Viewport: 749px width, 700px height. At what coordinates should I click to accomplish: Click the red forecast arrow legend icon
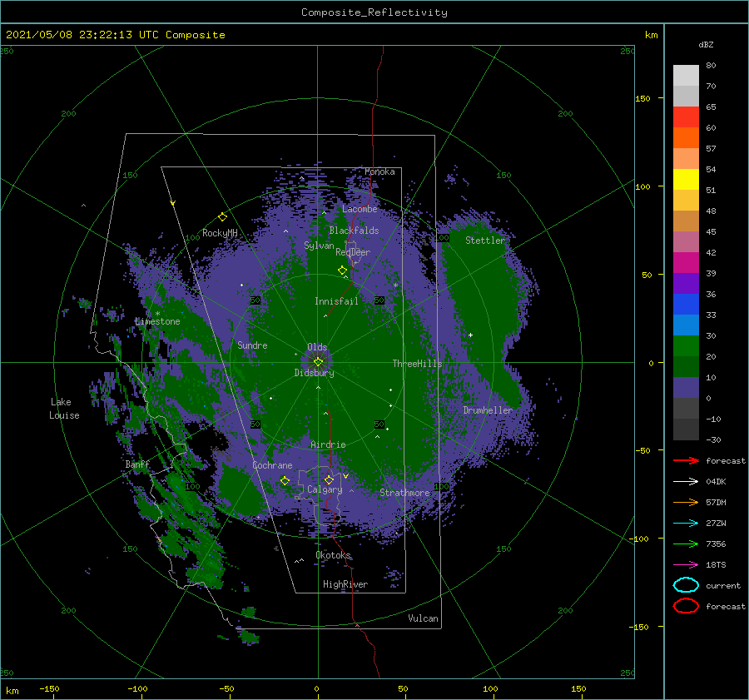coord(686,460)
